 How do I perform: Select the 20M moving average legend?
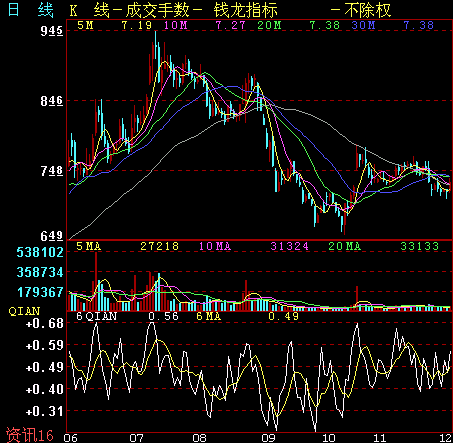pyautogui.click(x=269, y=25)
